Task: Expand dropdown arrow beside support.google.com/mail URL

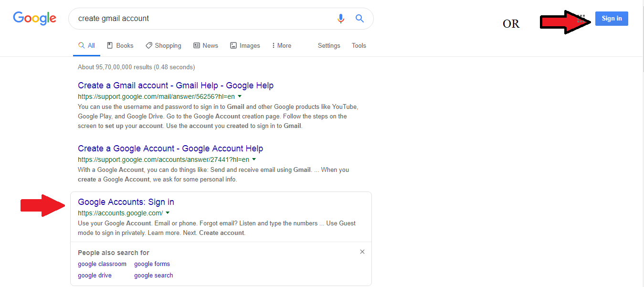Action: click(240, 96)
